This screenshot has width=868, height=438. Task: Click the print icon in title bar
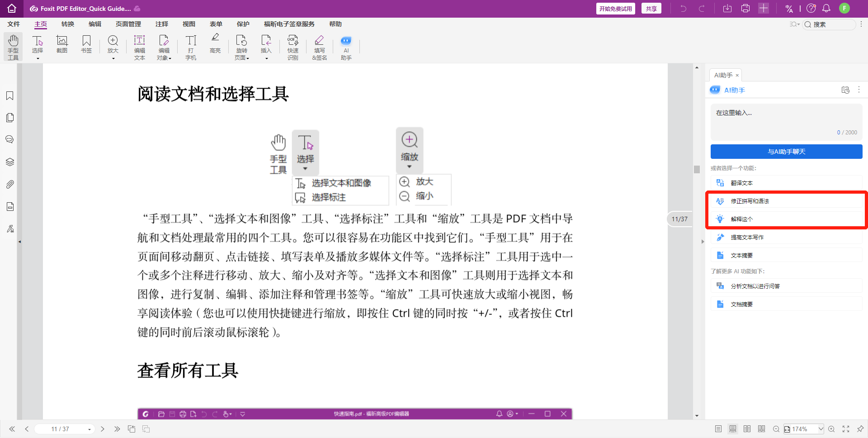point(745,9)
